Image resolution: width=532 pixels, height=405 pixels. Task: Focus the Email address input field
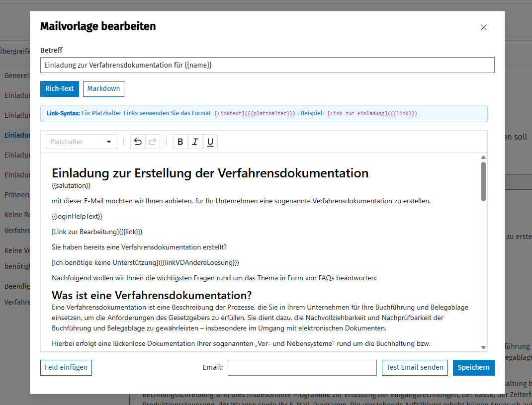[302, 368]
